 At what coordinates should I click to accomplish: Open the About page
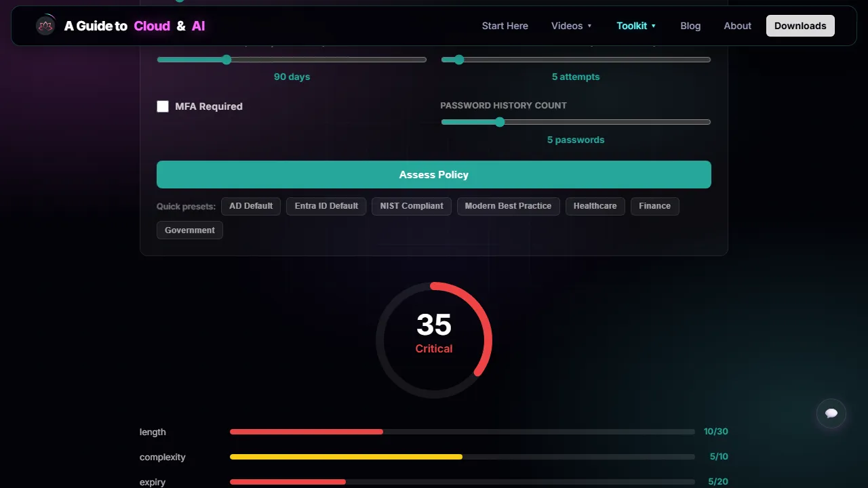point(737,26)
